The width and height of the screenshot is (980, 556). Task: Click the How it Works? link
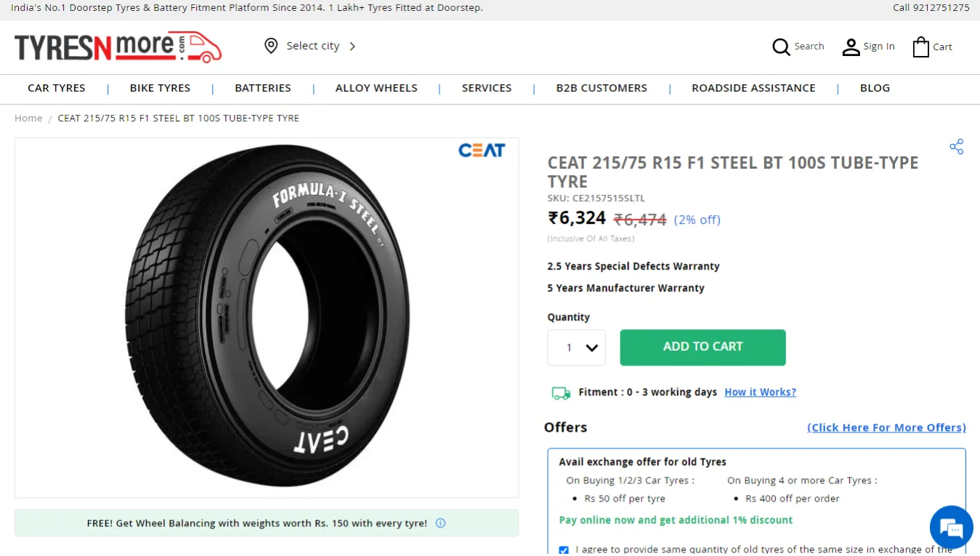760,392
